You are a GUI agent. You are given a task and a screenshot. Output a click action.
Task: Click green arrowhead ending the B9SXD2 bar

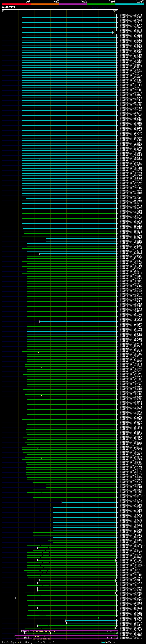pos(99,618)
